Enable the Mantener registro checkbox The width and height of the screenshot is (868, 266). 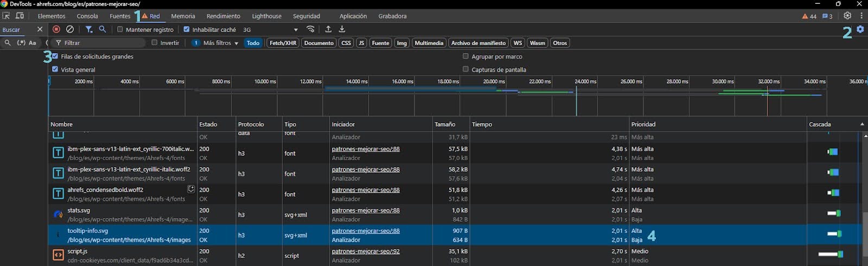coord(120,29)
